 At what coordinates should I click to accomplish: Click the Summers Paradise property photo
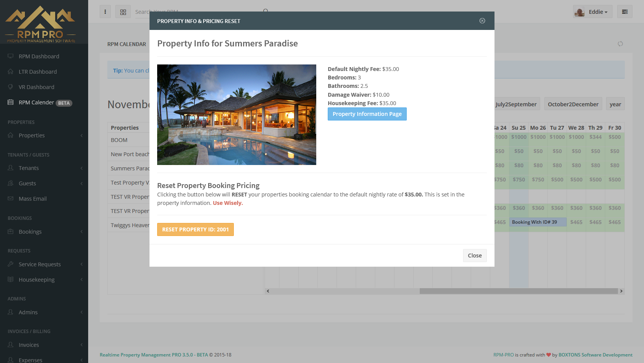click(237, 115)
